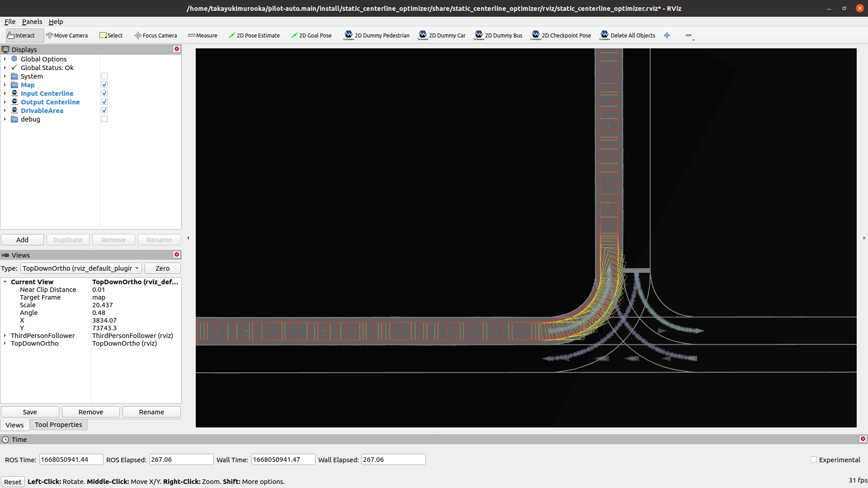Switch to the Tool Properties tab
The height and width of the screenshot is (488, 868).
(x=58, y=425)
